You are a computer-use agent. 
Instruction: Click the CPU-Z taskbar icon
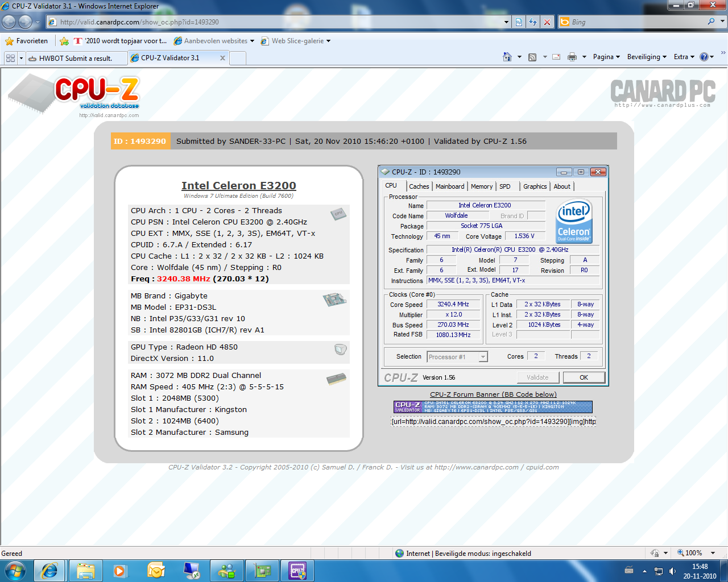297,571
